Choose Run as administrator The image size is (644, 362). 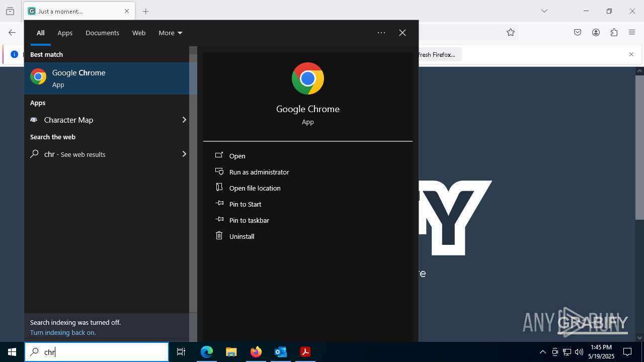pos(259,172)
